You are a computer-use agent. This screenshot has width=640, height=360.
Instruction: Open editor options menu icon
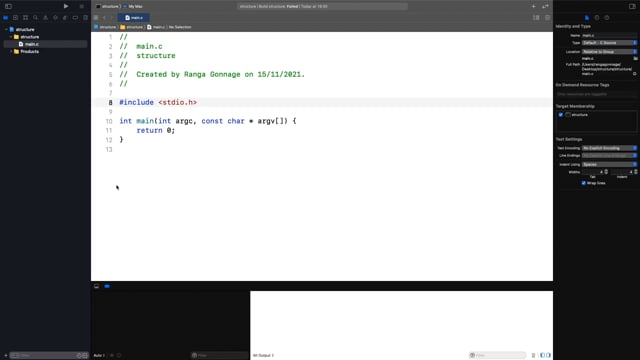click(536, 18)
